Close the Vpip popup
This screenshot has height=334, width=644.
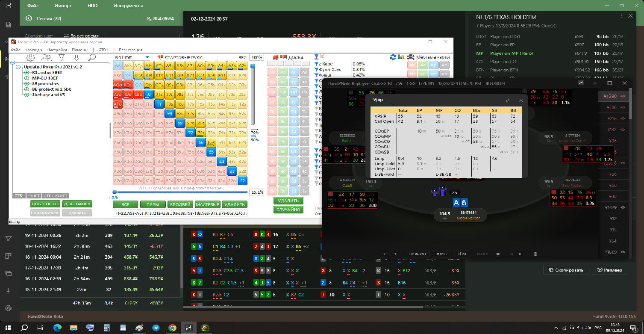[521, 100]
